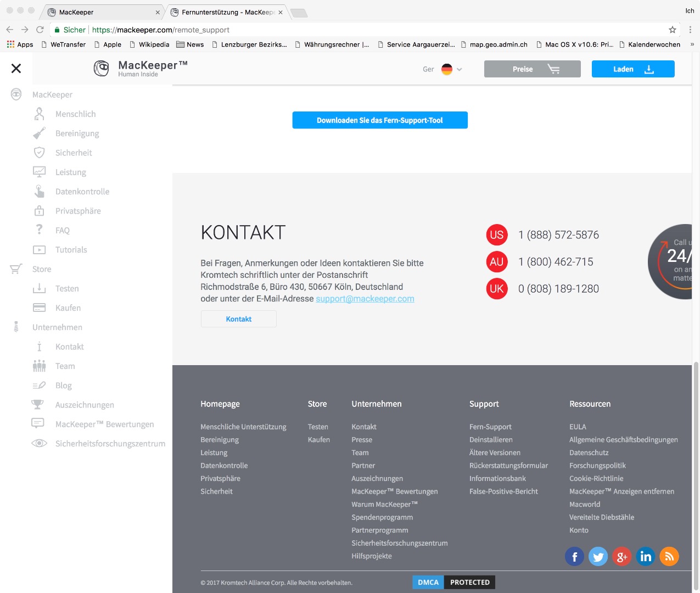Click the Sicherheitsforschungszentrum eye icon

[x=39, y=443]
